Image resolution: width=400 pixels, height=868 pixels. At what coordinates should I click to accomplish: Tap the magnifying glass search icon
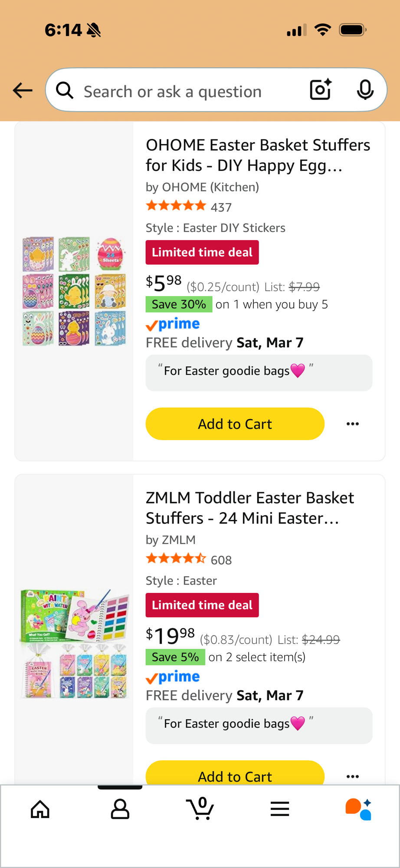click(65, 90)
